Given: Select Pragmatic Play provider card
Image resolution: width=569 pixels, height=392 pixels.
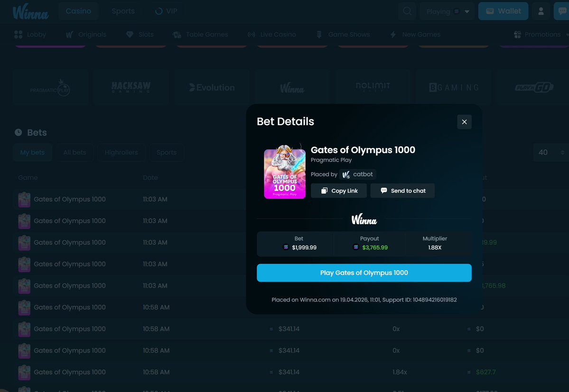Looking at the screenshot, I should tap(50, 87).
